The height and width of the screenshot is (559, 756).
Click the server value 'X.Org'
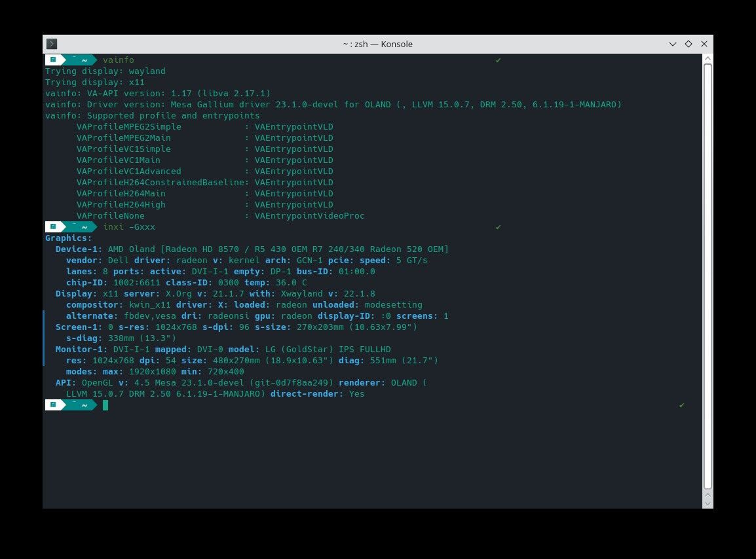179,293
